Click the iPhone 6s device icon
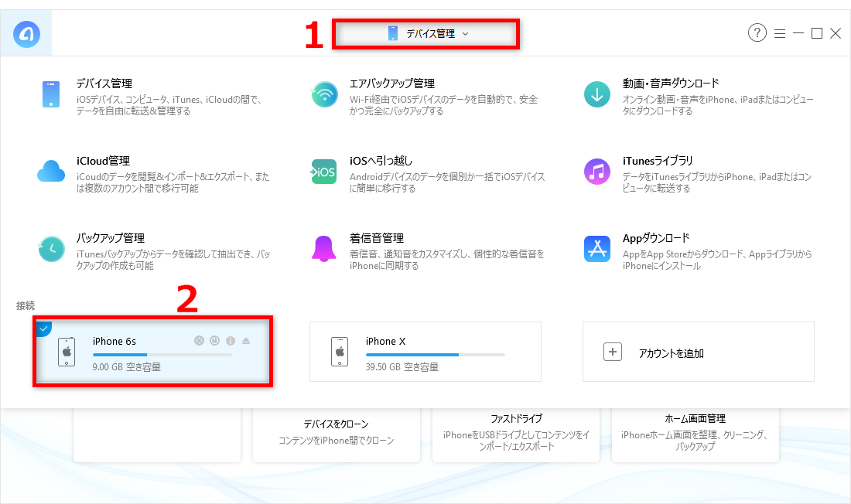Image resolution: width=851 pixels, height=504 pixels. click(67, 352)
